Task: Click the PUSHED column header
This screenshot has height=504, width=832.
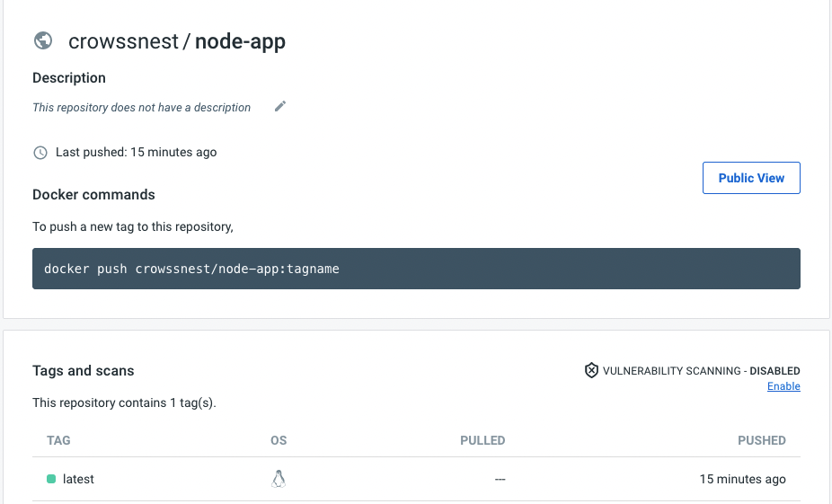Action: coord(761,440)
